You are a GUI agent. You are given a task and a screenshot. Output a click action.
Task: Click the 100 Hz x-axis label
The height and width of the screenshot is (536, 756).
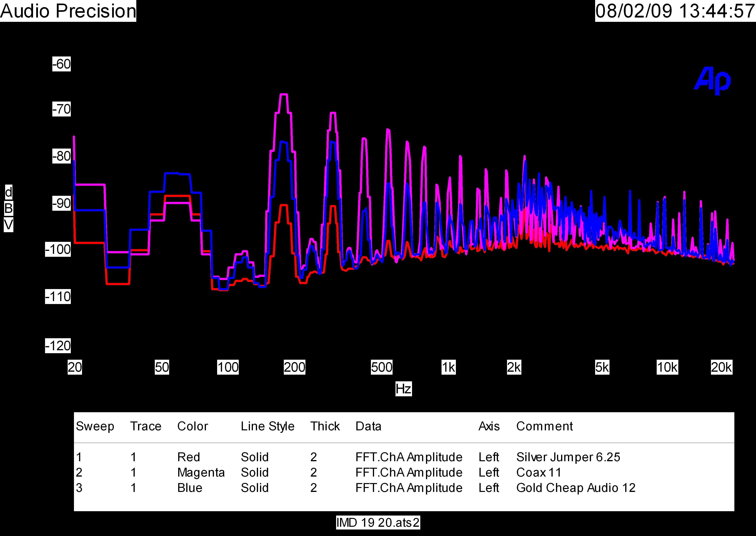[228, 367]
